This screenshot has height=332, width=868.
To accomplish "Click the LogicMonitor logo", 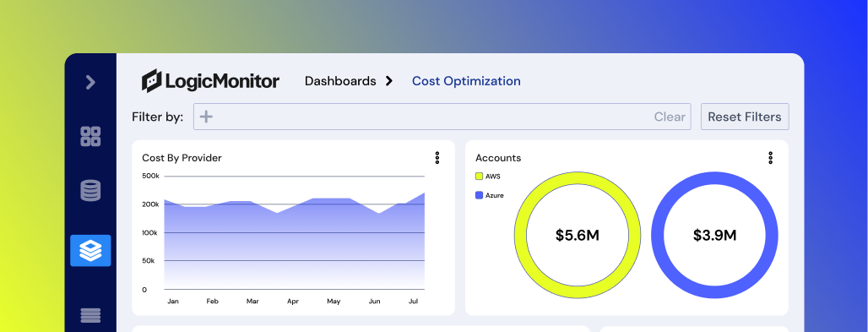I will pos(210,81).
